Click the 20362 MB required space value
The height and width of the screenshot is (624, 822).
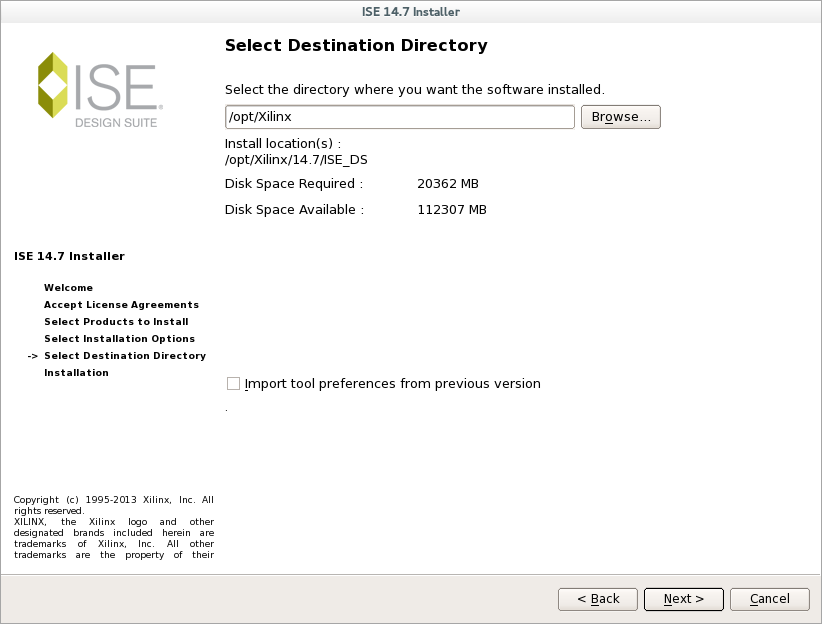pyautogui.click(x=448, y=184)
